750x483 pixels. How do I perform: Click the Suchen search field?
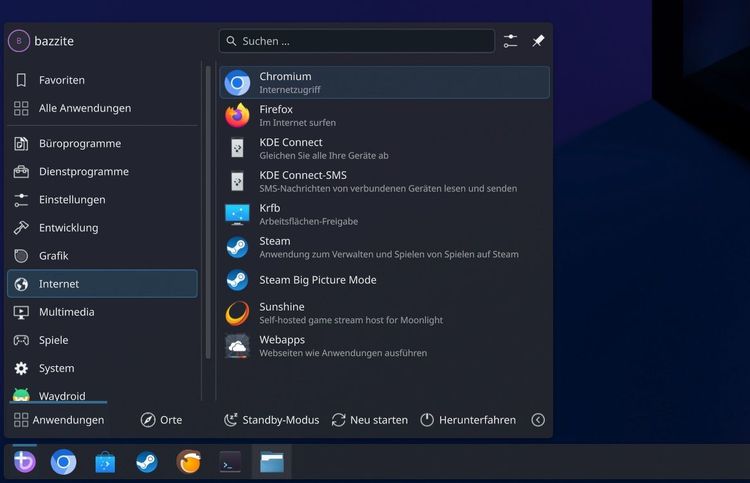[x=357, y=41]
